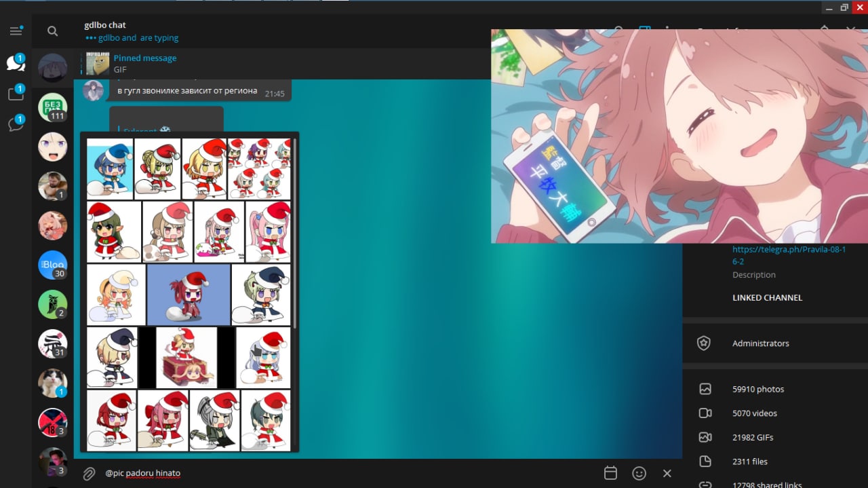Open the hamburger main menu
Image resolution: width=868 pixels, height=488 pixels.
pos(16,31)
